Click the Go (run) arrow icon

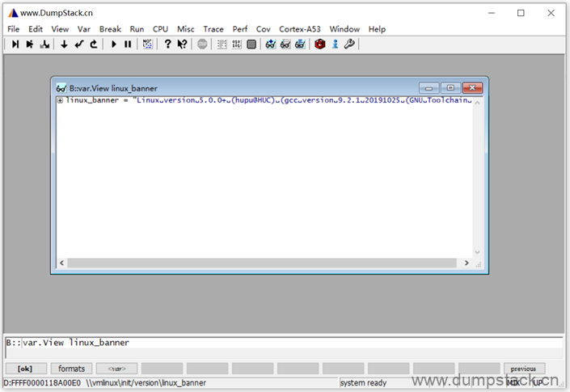point(114,44)
